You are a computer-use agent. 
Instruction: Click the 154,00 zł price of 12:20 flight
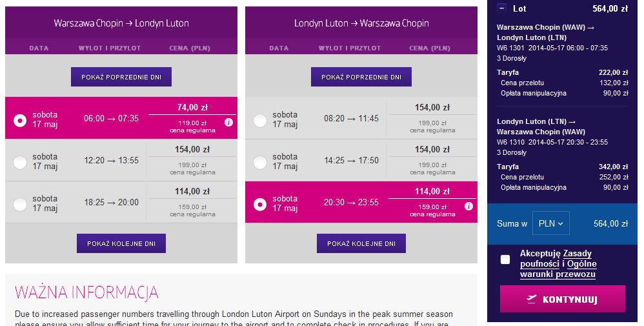[x=192, y=150]
